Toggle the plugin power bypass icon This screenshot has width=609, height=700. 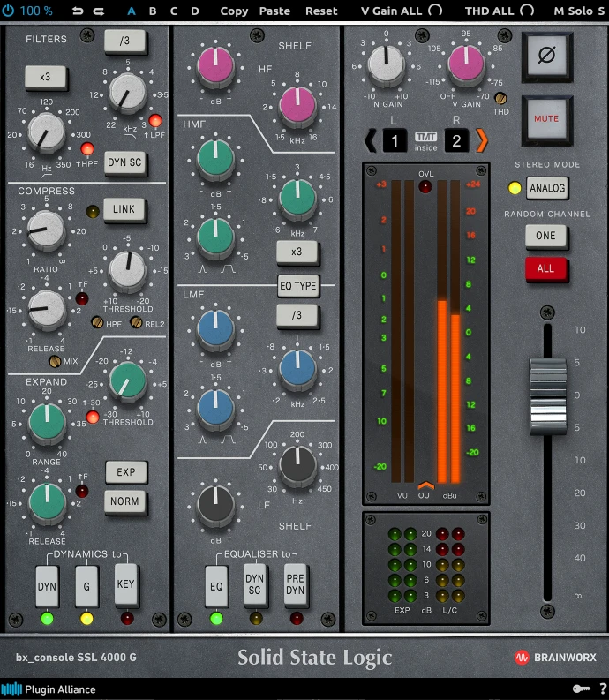point(8,10)
